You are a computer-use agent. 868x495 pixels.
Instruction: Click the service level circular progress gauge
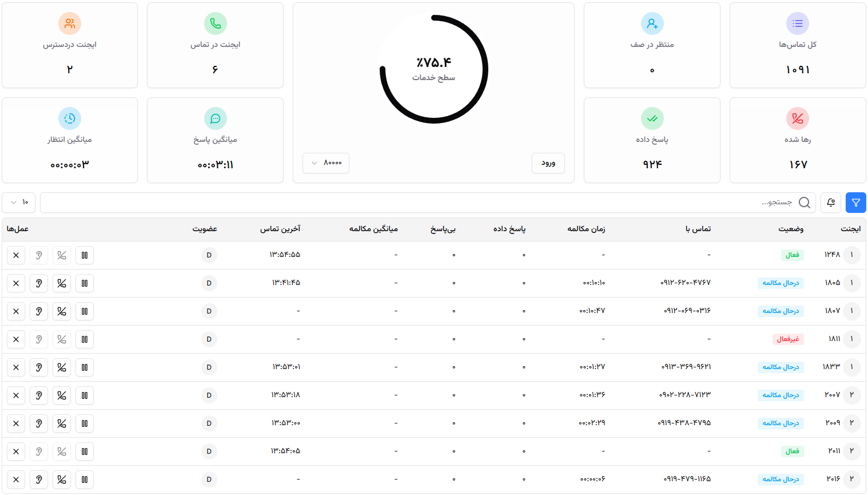(433, 69)
